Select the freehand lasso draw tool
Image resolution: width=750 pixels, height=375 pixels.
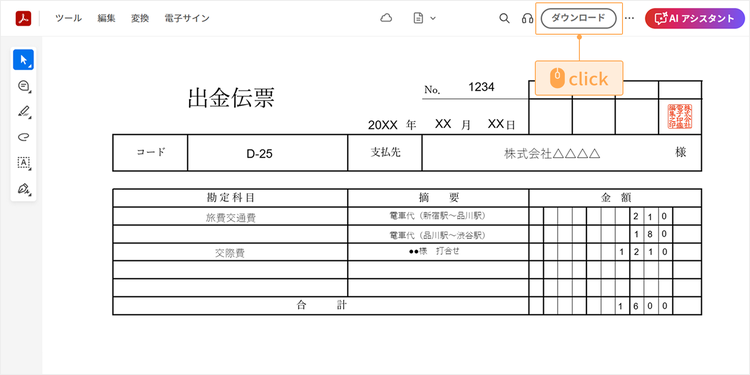pos(23,137)
